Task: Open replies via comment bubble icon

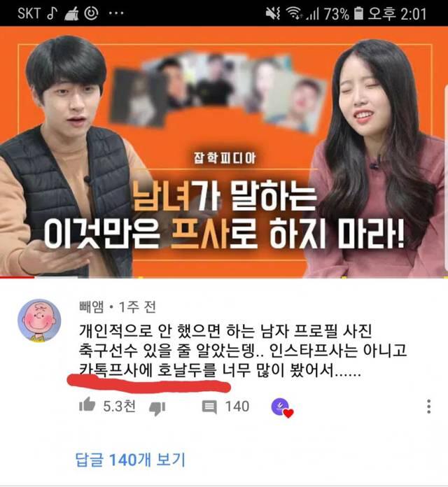Action: (209, 407)
